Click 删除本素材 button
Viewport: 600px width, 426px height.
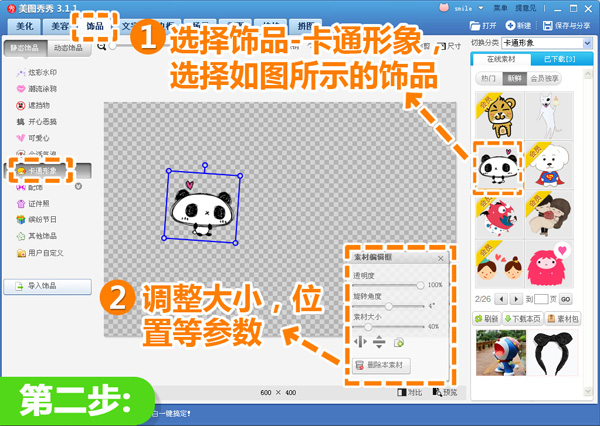point(381,365)
